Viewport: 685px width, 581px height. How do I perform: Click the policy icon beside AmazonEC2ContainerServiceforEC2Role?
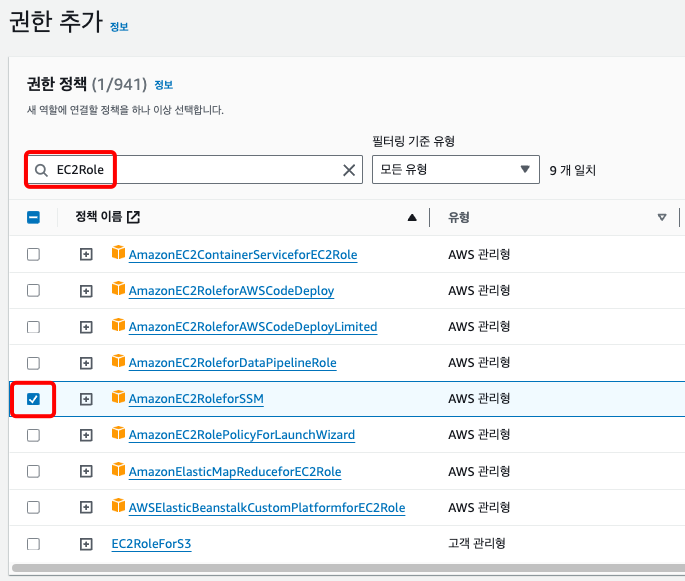(x=118, y=254)
